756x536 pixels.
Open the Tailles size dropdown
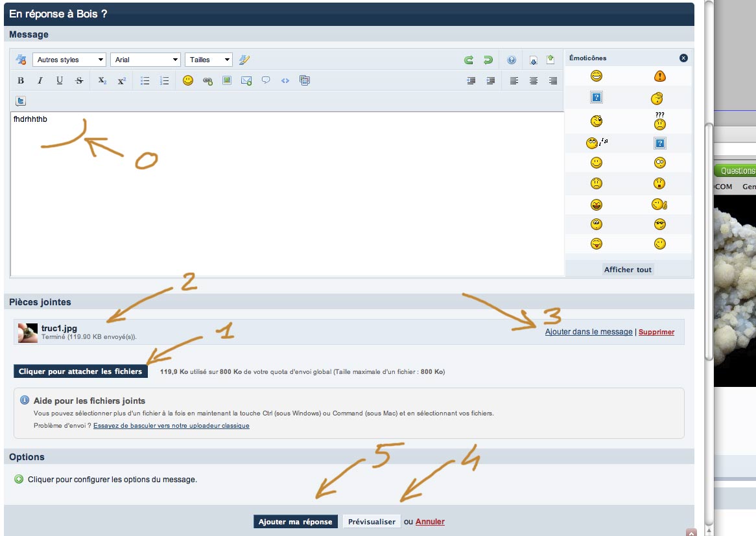click(209, 60)
